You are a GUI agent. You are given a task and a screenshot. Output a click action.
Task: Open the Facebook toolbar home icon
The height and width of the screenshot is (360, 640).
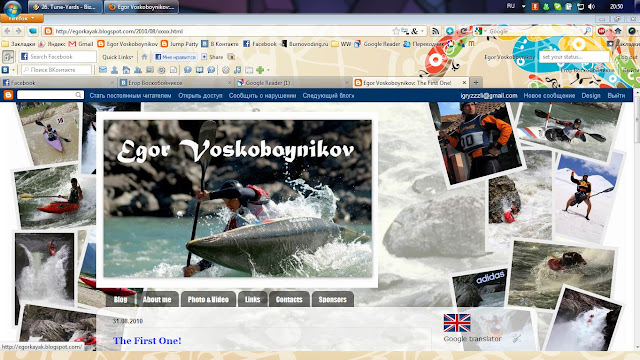tap(144, 57)
